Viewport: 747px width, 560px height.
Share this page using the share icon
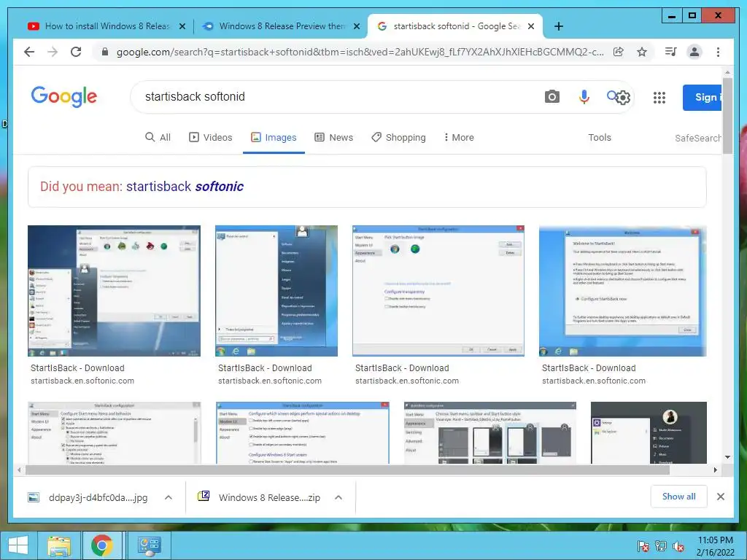tap(618, 52)
